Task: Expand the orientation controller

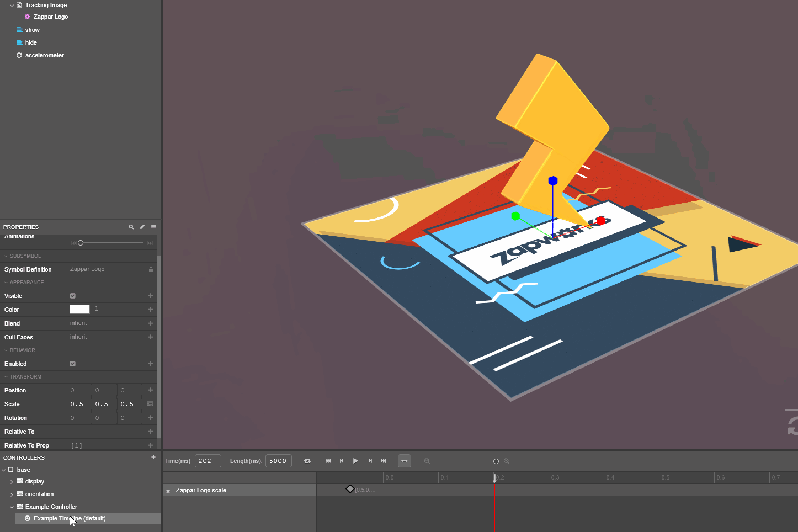Action: tap(12, 494)
